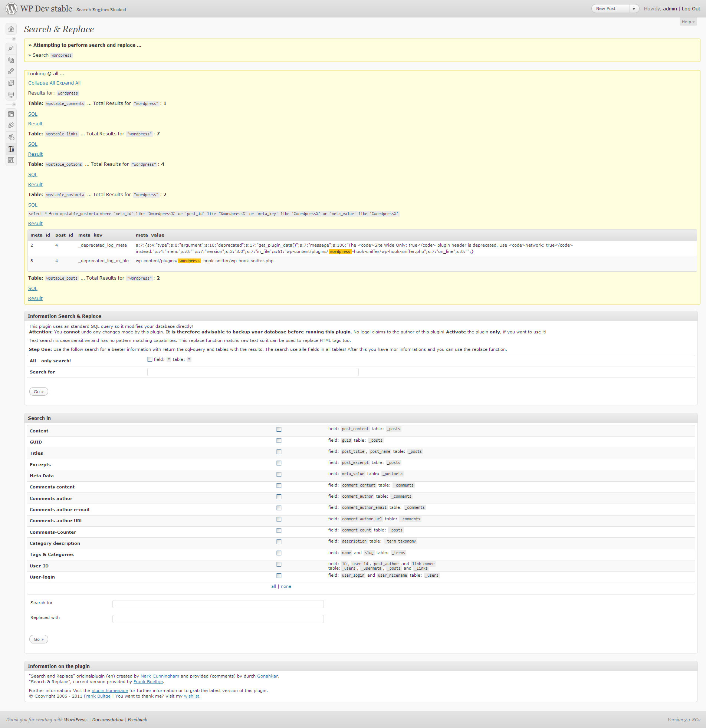The height and width of the screenshot is (728, 706).
Task: Open the Tools menu hammer icon
Action: pos(11,149)
